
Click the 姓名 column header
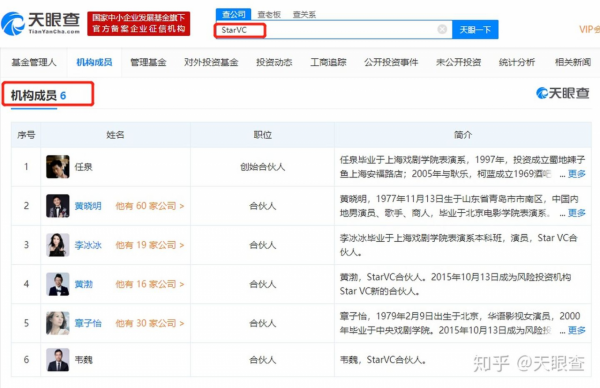click(x=115, y=135)
